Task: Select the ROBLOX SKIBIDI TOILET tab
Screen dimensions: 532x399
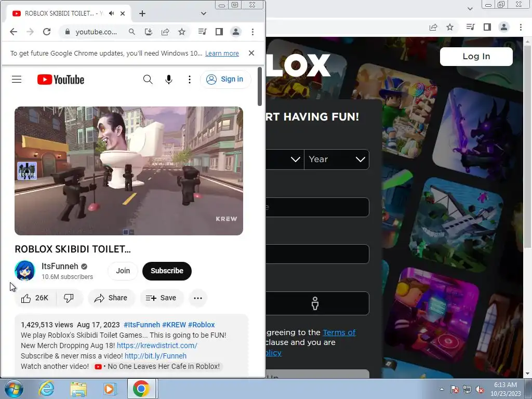Action: point(63,14)
